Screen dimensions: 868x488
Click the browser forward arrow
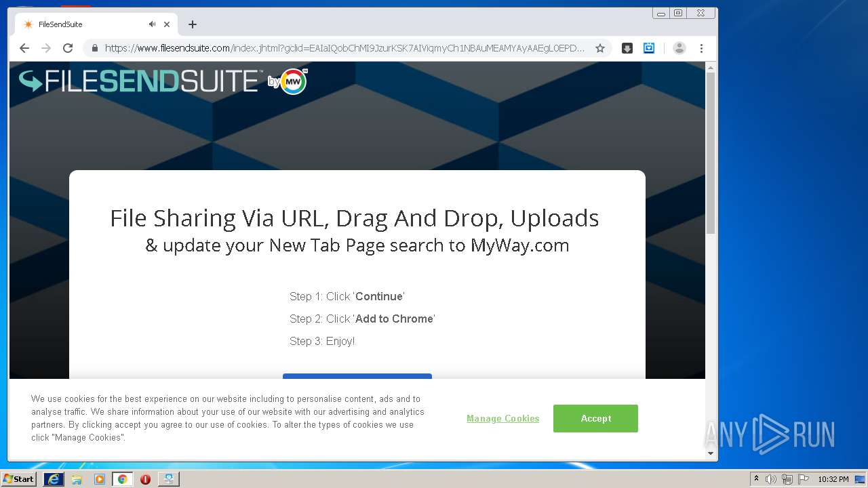[x=46, y=48]
